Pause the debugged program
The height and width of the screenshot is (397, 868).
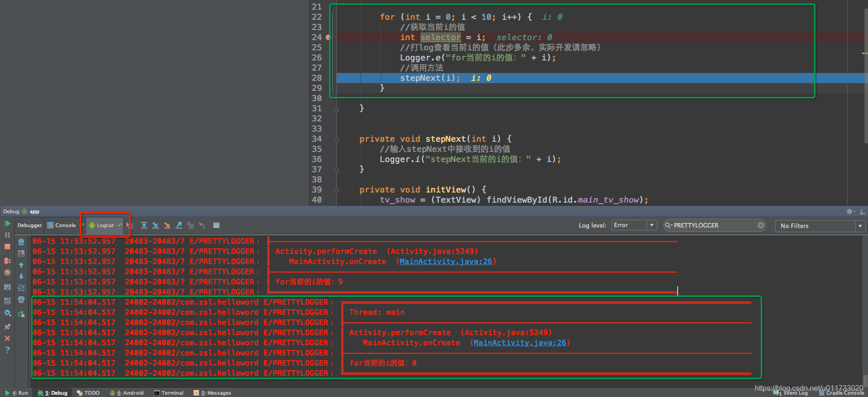coord(7,235)
